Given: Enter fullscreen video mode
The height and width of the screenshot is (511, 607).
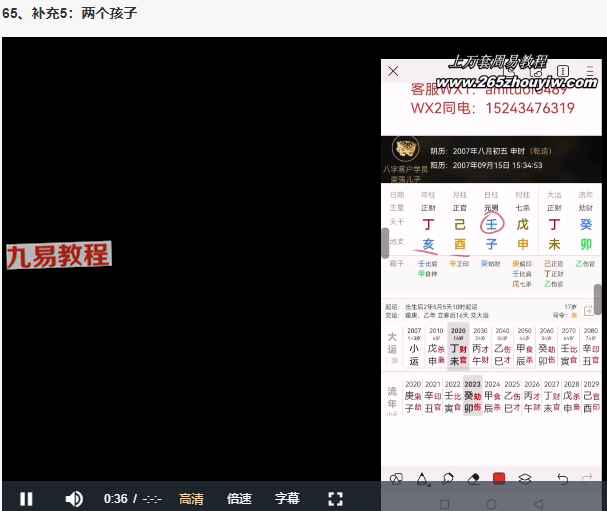Looking at the screenshot, I should [336, 498].
